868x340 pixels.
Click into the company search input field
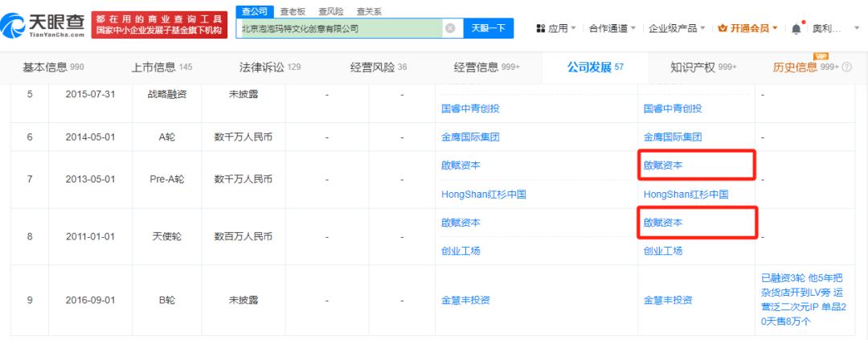point(342,28)
